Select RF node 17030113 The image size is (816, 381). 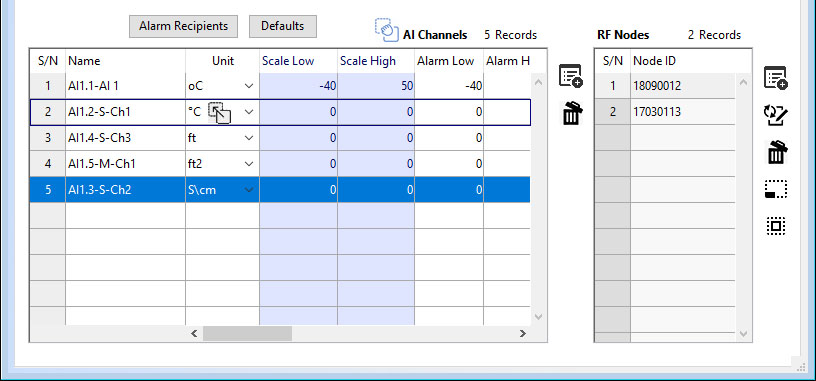pos(683,112)
